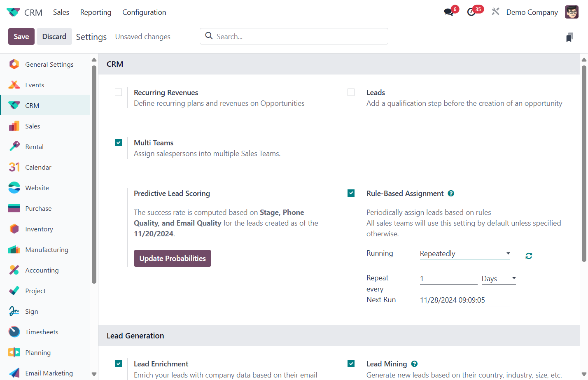Click the settings search field
Screen dimensions: 588x380
click(x=294, y=36)
